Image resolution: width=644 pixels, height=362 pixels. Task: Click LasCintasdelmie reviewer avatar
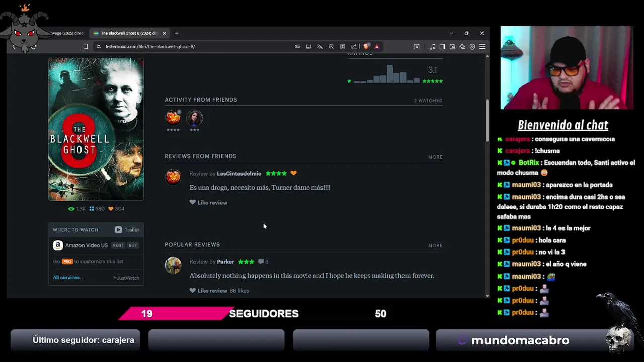pos(173,177)
